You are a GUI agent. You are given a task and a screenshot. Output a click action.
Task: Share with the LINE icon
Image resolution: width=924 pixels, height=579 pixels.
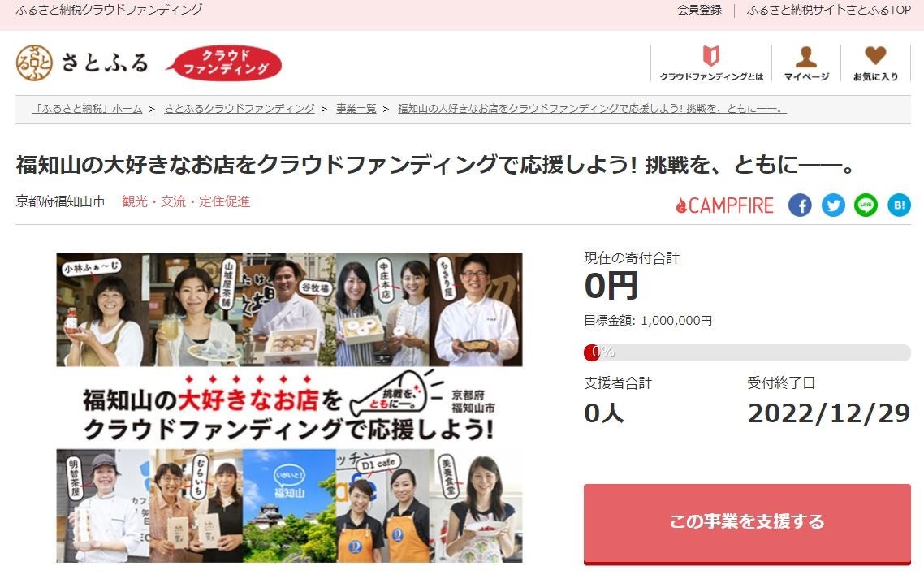[x=866, y=205]
